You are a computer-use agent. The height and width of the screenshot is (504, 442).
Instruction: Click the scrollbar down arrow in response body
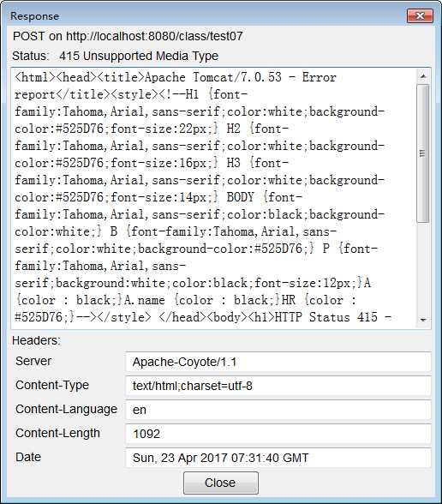click(423, 320)
